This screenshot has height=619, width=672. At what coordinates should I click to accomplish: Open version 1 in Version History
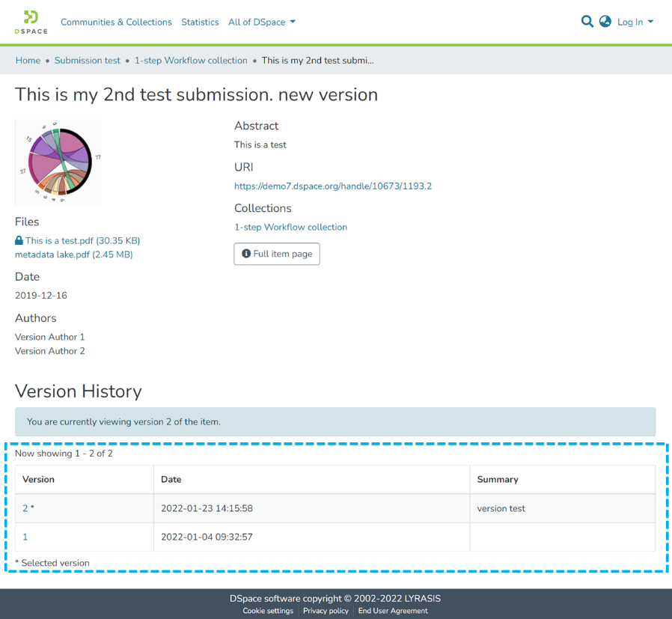(25, 537)
